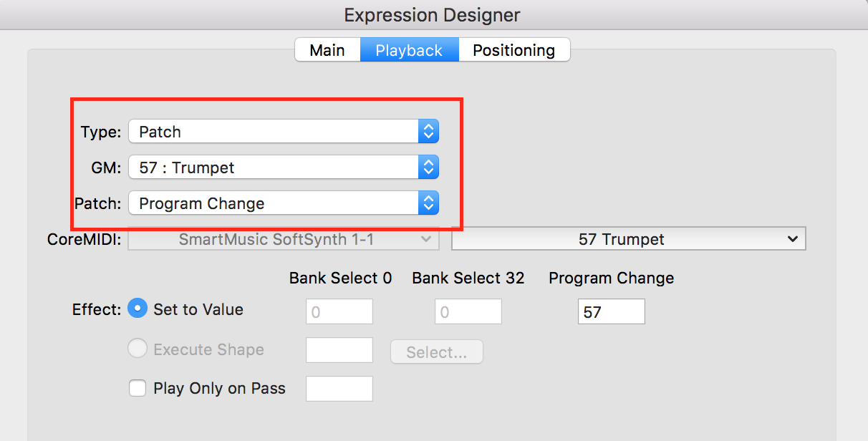
Task: Click the Play Only on Pass number field
Action: pyautogui.click(x=339, y=389)
